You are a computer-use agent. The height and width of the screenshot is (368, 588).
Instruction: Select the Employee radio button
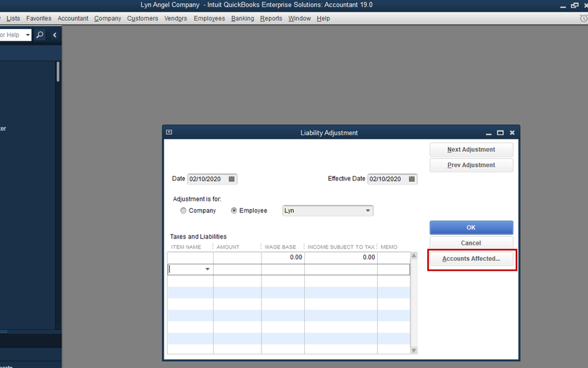pos(234,210)
